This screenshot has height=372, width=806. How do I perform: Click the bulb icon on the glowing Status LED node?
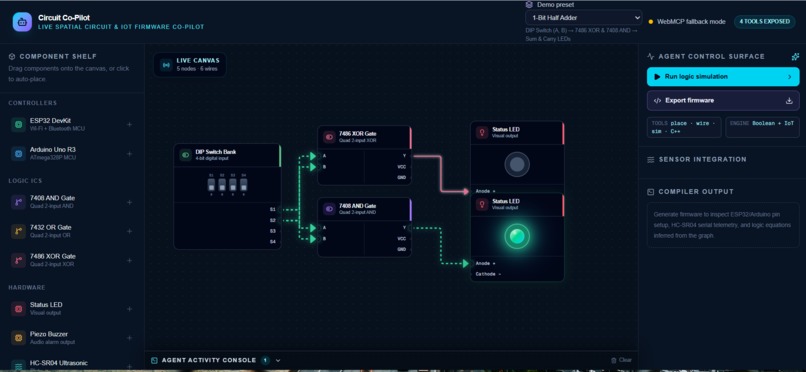click(x=482, y=204)
